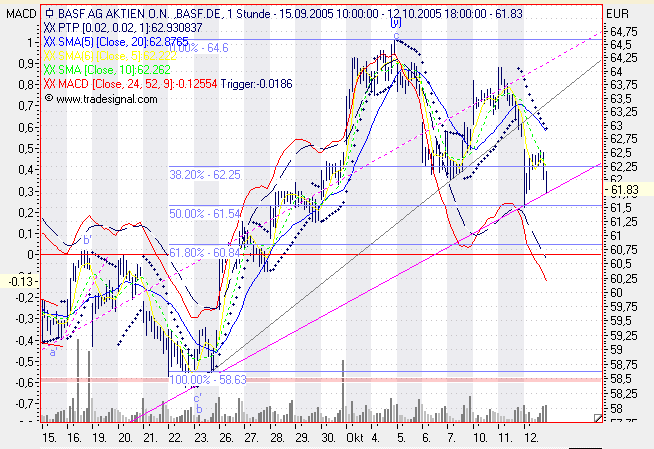Click the corner grip icon at chart bottom-right
The width and height of the screenshot is (654, 449).
click(x=598, y=418)
